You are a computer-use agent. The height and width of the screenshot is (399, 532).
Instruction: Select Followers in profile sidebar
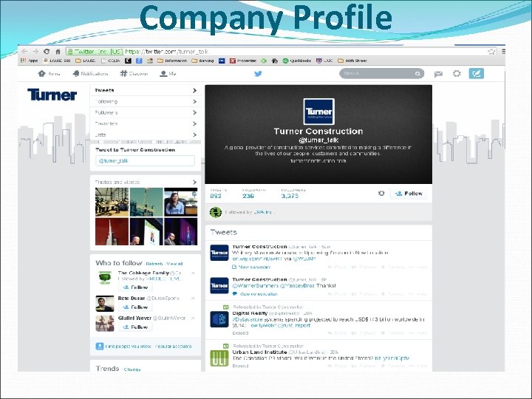coord(146,112)
